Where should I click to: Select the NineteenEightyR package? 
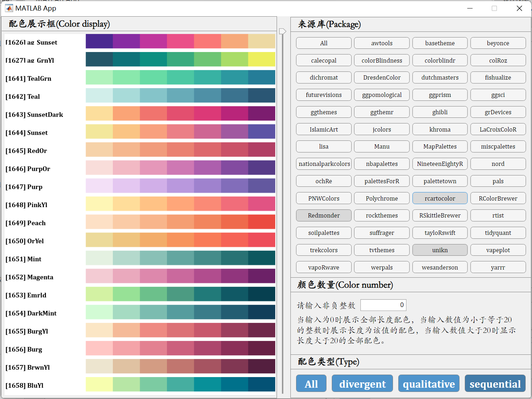click(x=440, y=164)
